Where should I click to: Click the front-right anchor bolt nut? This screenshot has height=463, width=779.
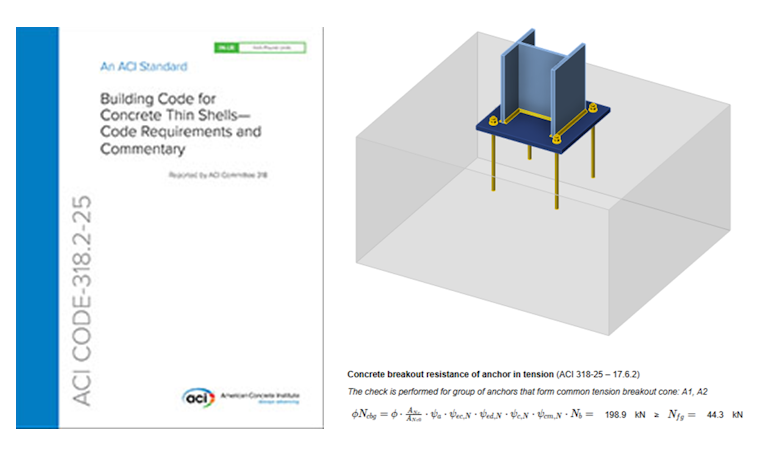[556, 140]
